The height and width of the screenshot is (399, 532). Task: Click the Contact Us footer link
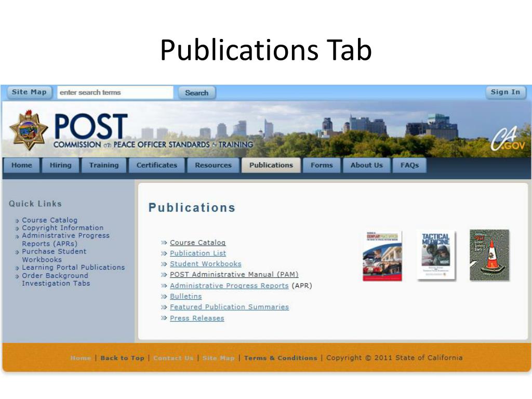pyautogui.click(x=174, y=358)
